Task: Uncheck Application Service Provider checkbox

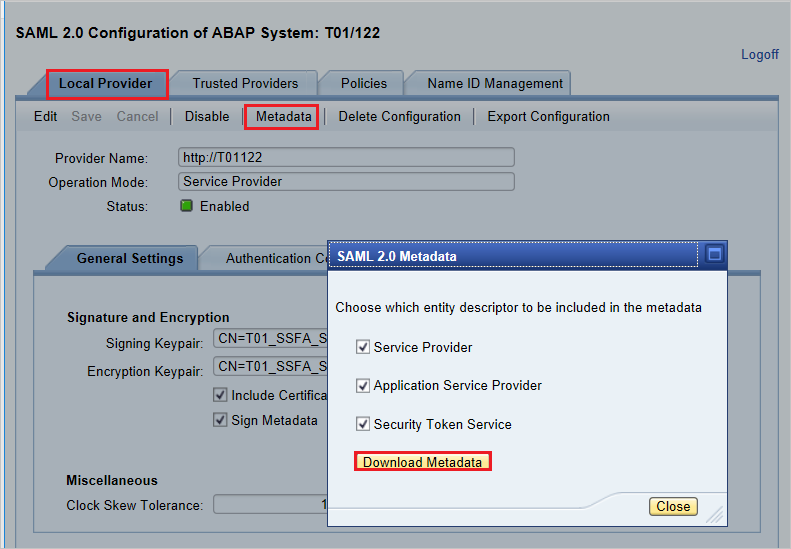Action: pyautogui.click(x=363, y=386)
